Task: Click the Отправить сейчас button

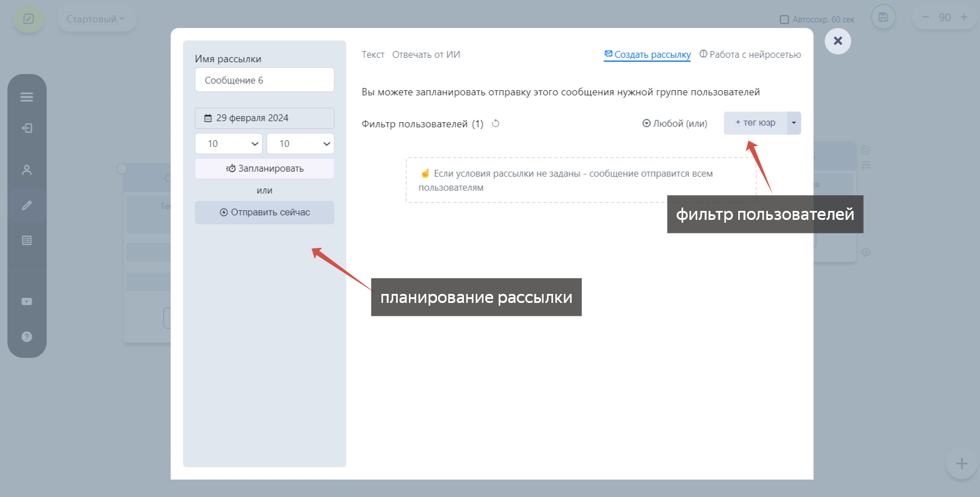Action: pos(264,213)
